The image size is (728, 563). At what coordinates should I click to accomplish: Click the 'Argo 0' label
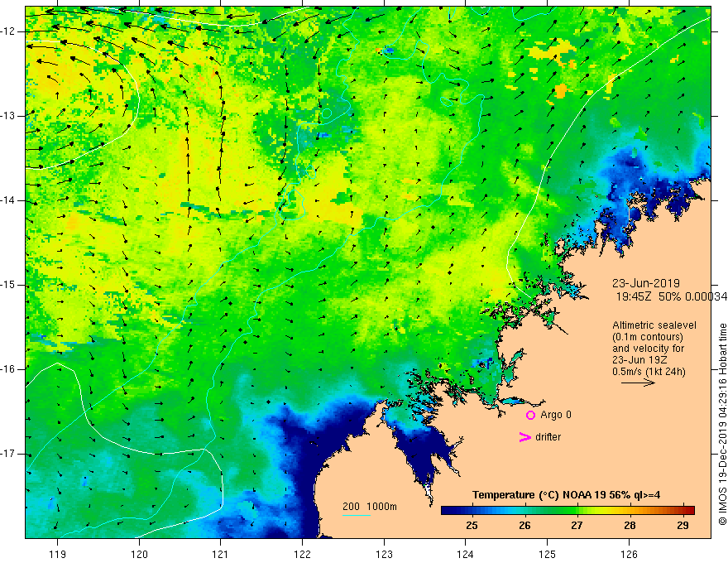click(556, 415)
